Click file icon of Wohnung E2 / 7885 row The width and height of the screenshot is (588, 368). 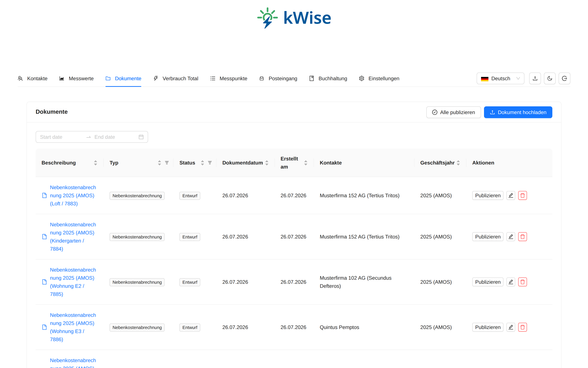tap(44, 282)
